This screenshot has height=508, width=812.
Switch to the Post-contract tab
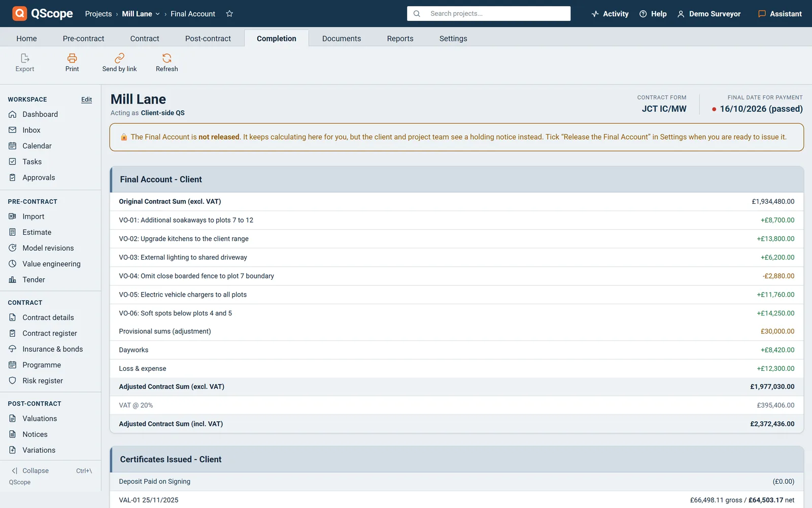coord(208,39)
